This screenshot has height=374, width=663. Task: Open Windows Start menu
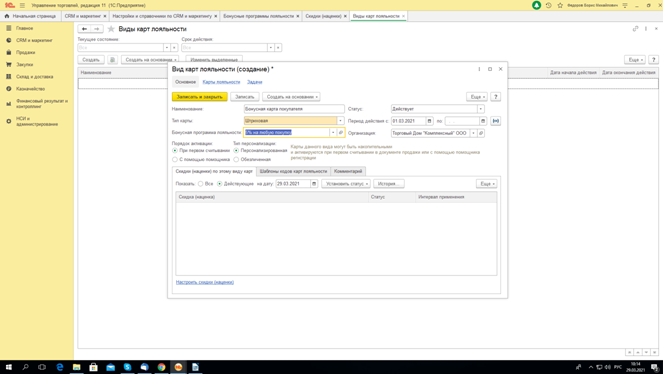(8, 367)
